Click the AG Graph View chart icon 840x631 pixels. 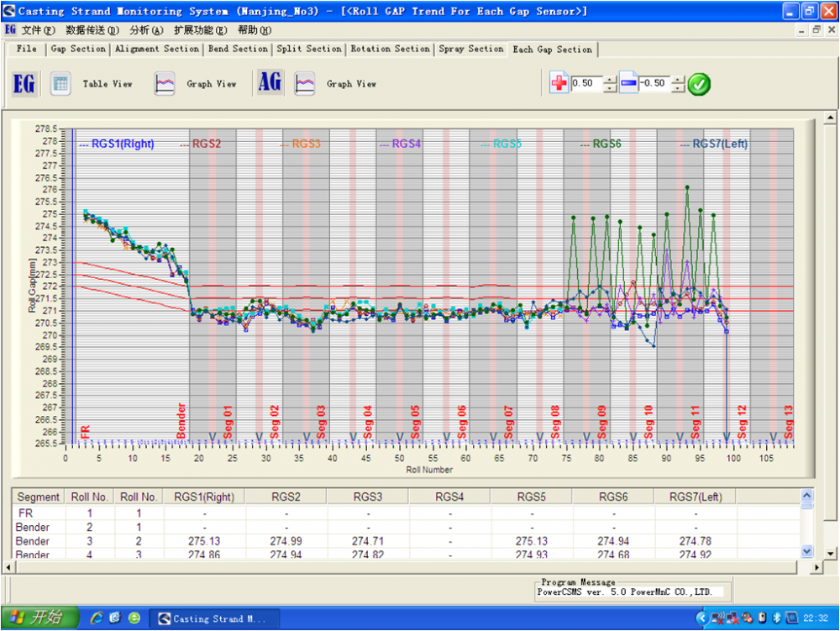[305, 84]
